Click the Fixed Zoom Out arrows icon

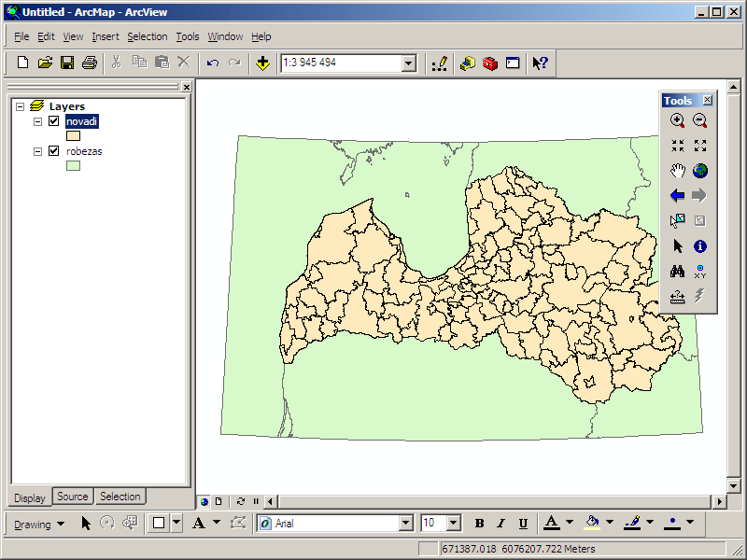point(699,146)
